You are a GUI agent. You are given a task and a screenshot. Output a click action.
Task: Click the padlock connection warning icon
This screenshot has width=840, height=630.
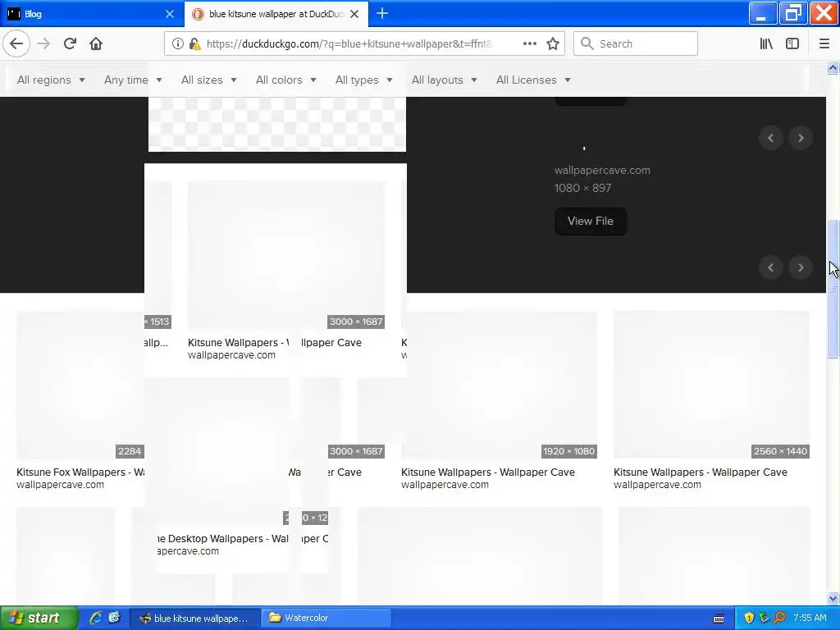[195, 44]
